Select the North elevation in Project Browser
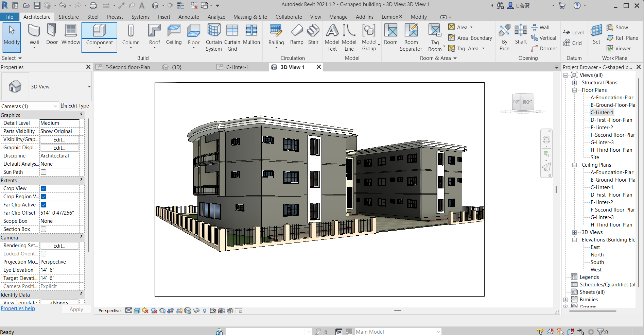This screenshot has height=335, width=644. point(597,255)
